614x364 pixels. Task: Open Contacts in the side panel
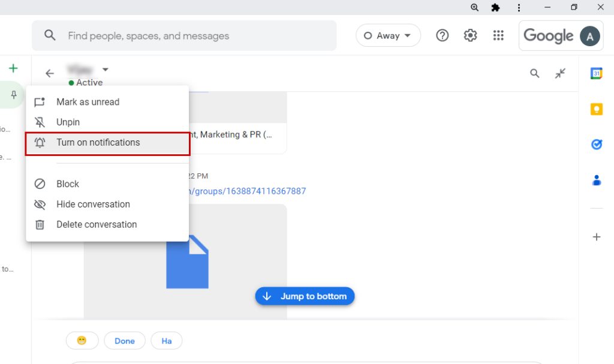[596, 180]
